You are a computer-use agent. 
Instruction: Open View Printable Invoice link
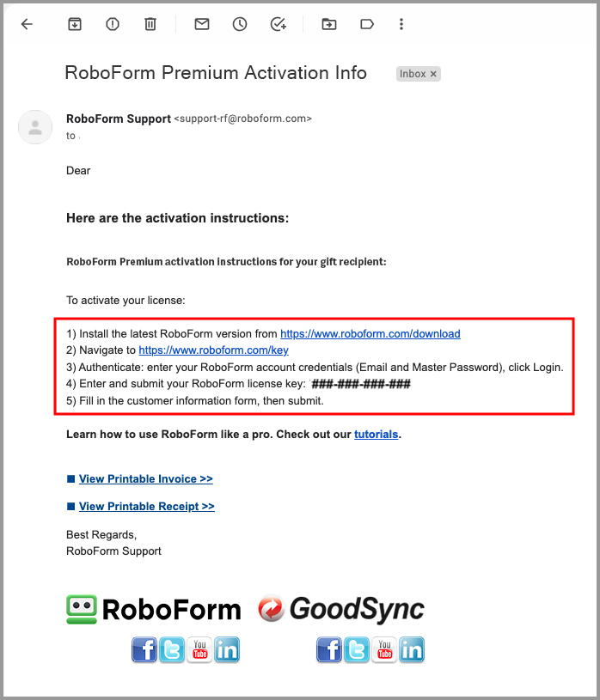[x=145, y=478]
